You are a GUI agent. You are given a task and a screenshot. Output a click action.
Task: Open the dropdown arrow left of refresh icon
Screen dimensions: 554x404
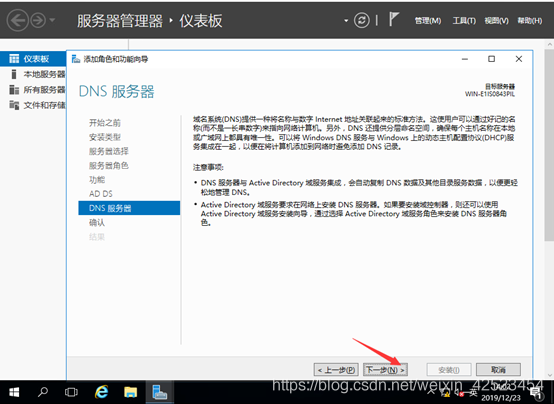346,21
